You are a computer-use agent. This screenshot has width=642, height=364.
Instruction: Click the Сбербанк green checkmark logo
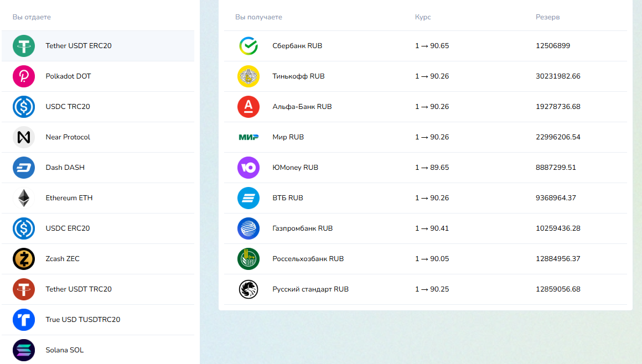pyautogui.click(x=248, y=46)
